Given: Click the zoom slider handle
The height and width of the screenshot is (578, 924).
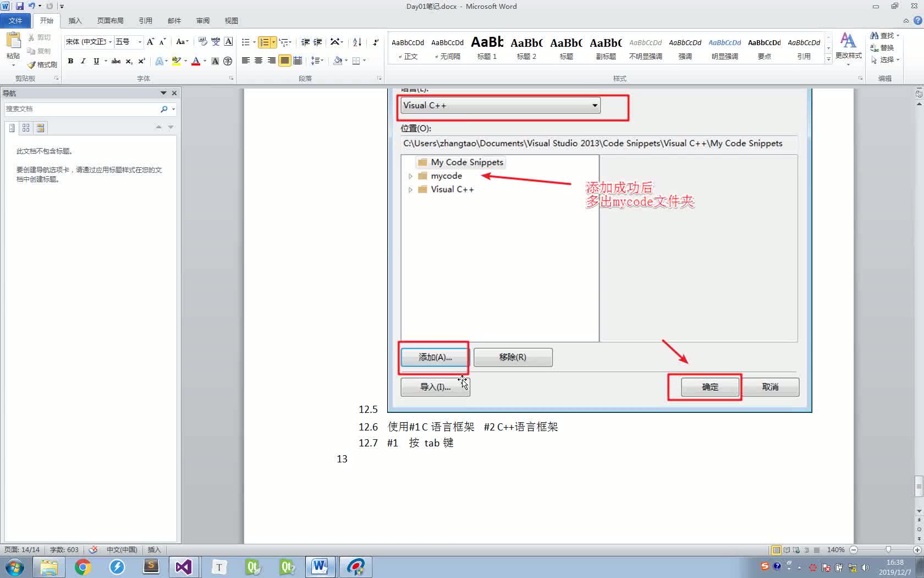Looking at the screenshot, I should (x=888, y=550).
